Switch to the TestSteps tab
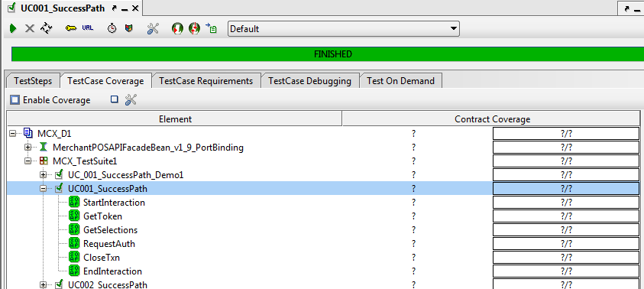Viewport: 644px width, 289px height. [x=33, y=81]
